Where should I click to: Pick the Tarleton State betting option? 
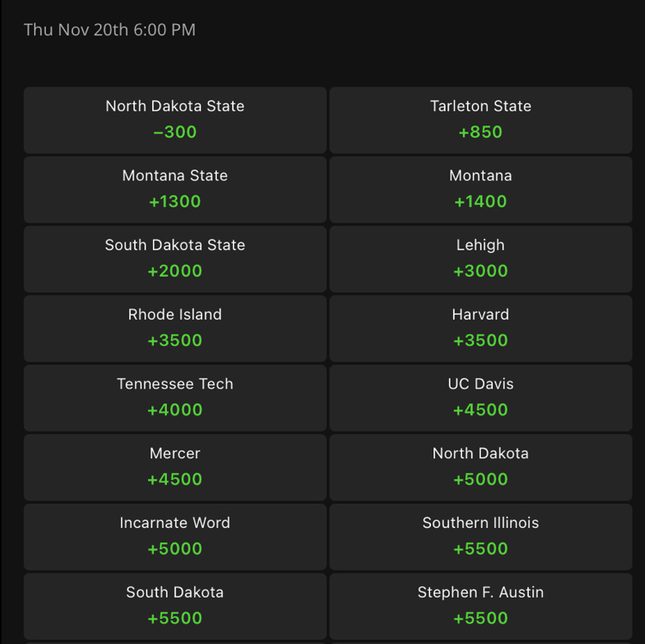tap(480, 120)
